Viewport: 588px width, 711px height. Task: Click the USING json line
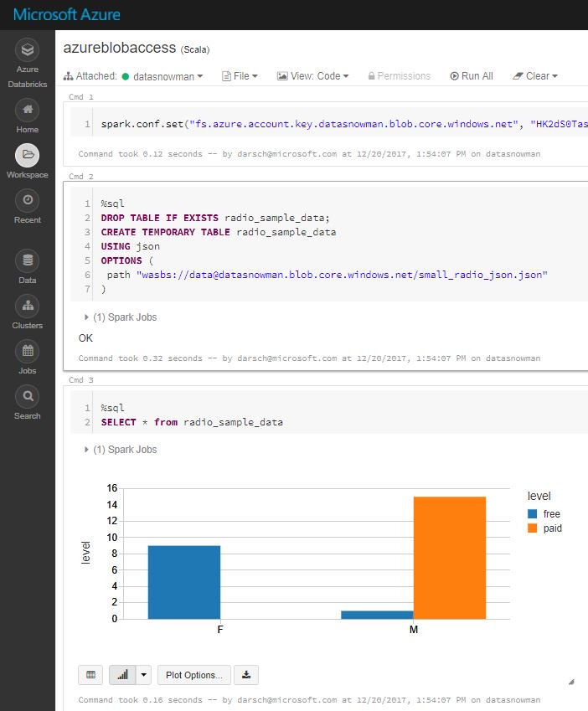[131, 246]
